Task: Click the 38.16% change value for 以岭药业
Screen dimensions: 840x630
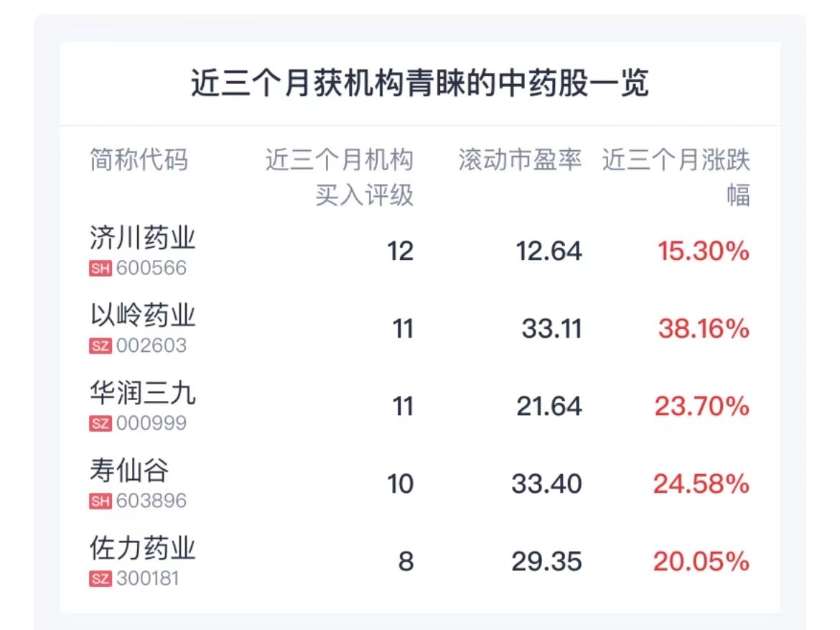Action: coord(704,329)
